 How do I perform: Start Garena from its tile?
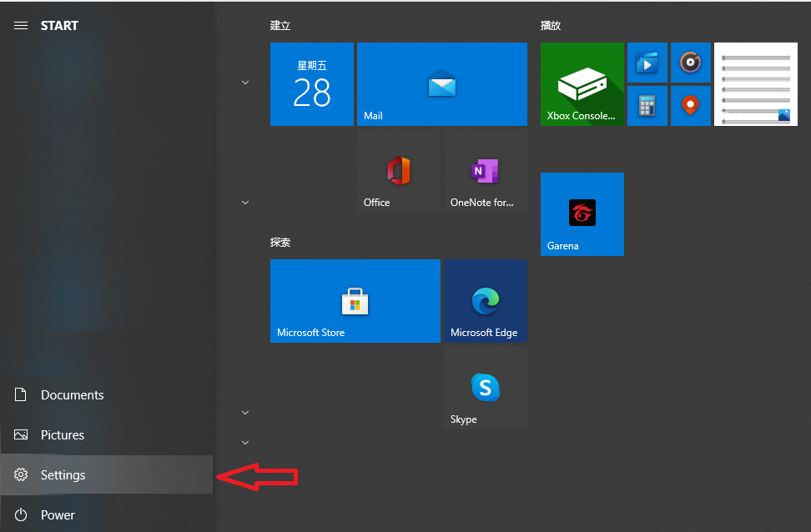582,214
